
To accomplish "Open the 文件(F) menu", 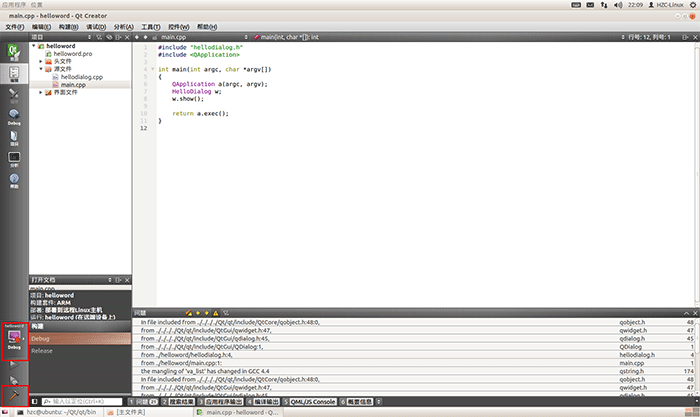I will [x=15, y=27].
